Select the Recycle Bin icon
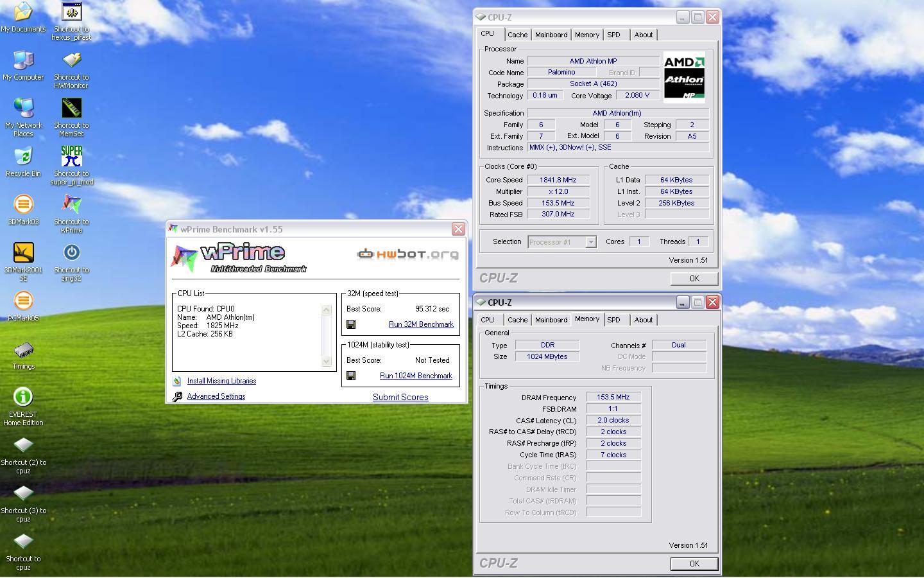The width and height of the screenshot is (924, 578). (23, 156)
